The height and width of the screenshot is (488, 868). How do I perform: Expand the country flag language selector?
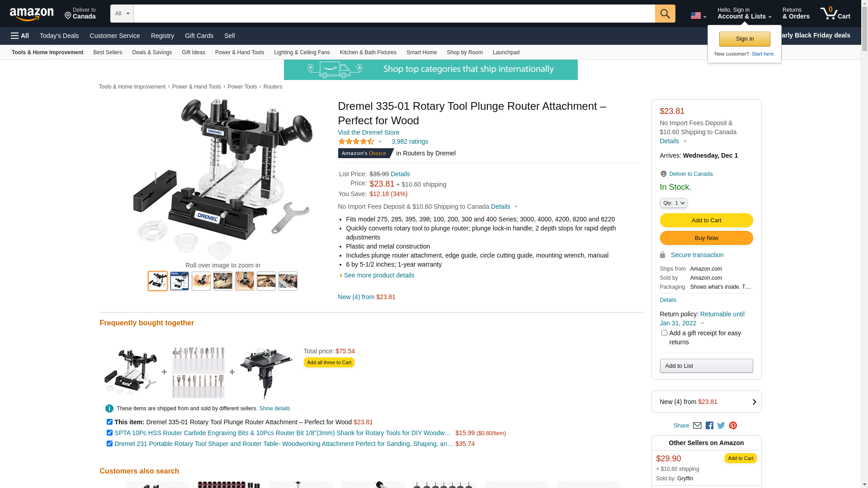click(698, 16)
